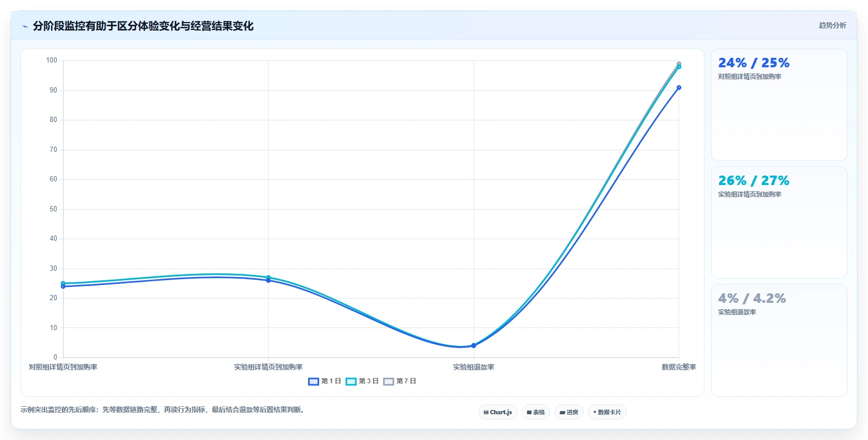868x440 pixels.
Task: Select the 数据卡片 chip
Action: pos(607,412)
